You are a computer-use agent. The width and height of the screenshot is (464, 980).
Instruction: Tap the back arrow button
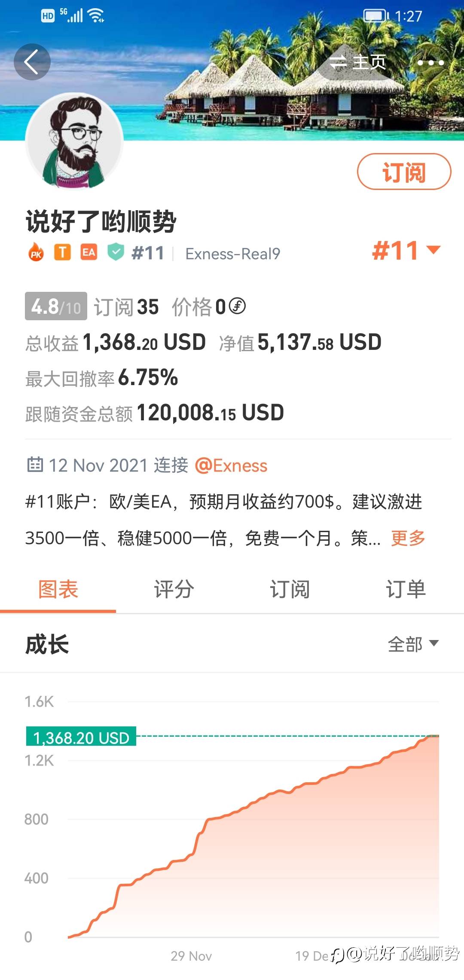pos(32,62)
